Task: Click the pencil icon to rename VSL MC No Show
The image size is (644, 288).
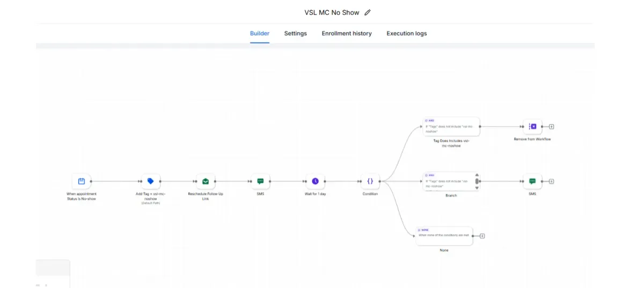Action: point(368,12)
